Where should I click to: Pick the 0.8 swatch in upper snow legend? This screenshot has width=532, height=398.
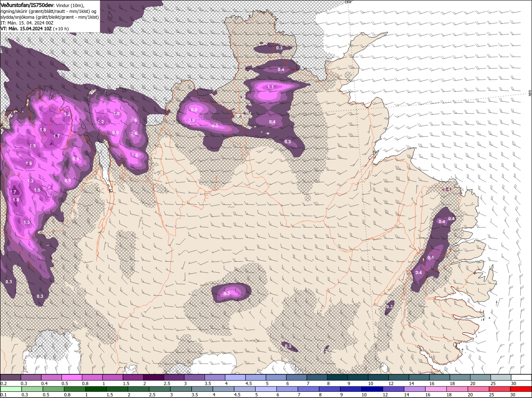92,377
